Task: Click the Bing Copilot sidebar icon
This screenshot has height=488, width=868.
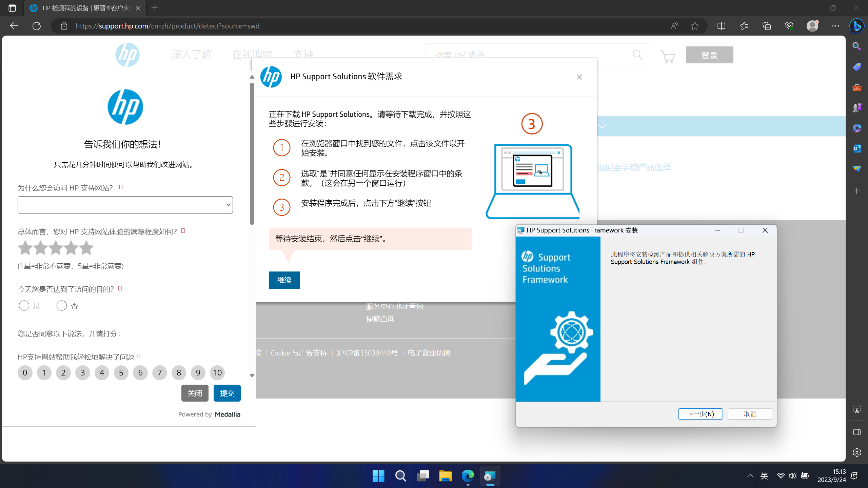Action: tap(857, 26)
